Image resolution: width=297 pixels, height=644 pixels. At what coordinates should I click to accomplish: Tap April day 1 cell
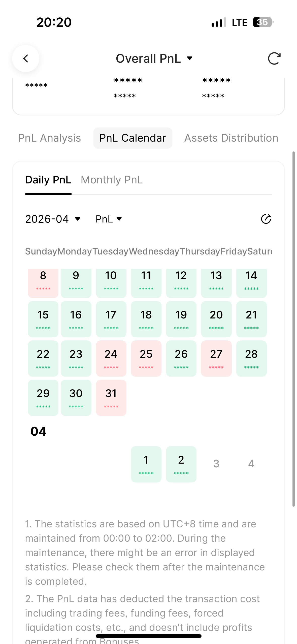146,464
